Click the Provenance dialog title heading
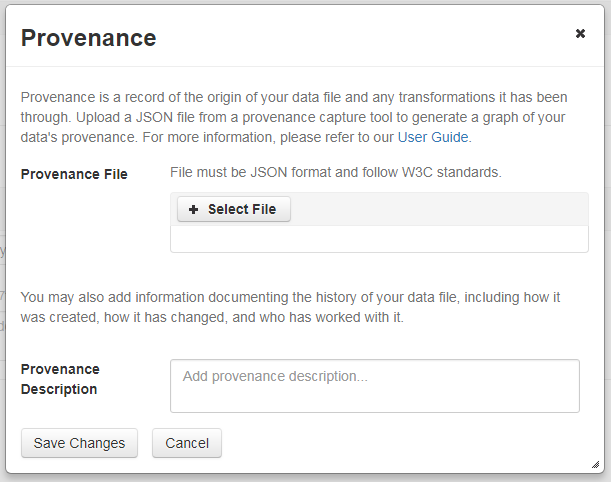Viewport: 611px width, 482px height. [88, 38]
